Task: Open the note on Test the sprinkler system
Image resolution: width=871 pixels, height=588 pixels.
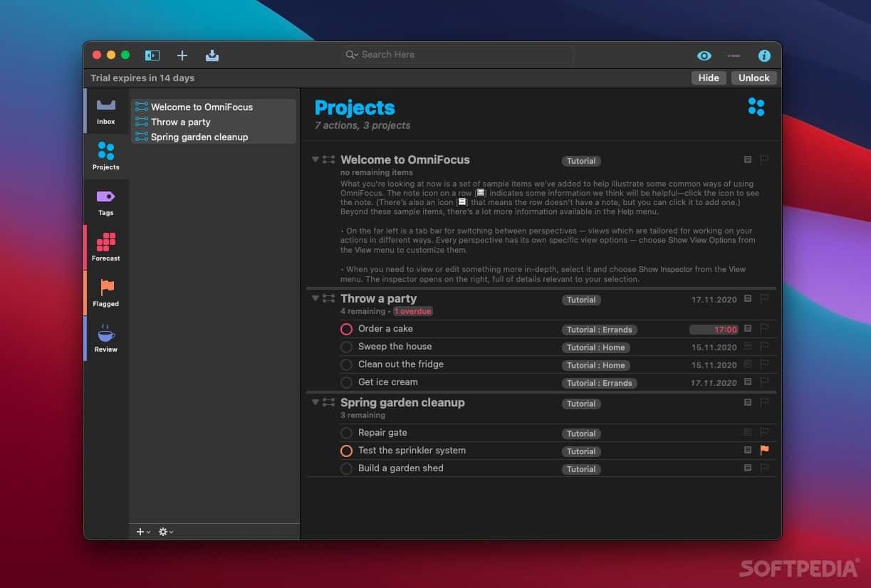Action: pos(748,450)
